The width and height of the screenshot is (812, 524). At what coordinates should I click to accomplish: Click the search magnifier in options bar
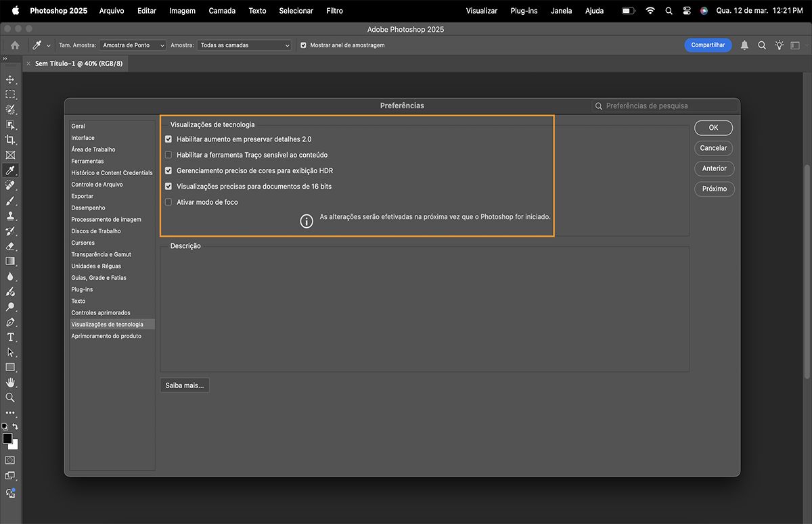pos(762,45)
